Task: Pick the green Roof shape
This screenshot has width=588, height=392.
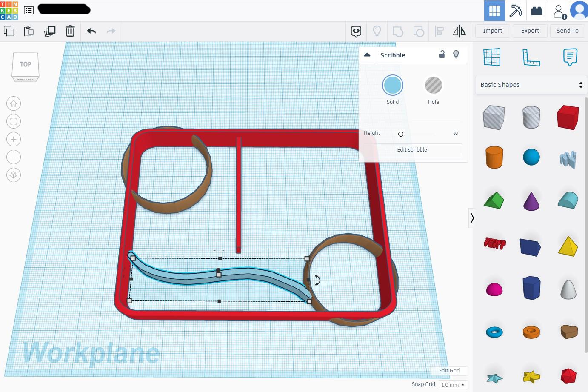Action: [494, 200]
